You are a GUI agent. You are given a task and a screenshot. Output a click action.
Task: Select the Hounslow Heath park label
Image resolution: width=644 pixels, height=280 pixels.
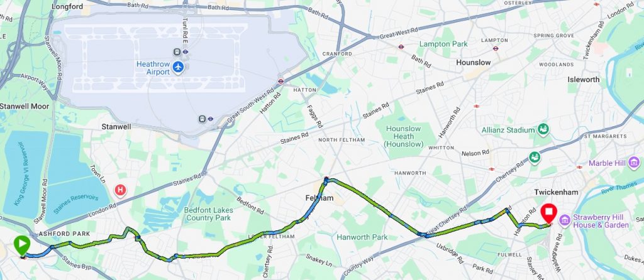pos(404,136)
